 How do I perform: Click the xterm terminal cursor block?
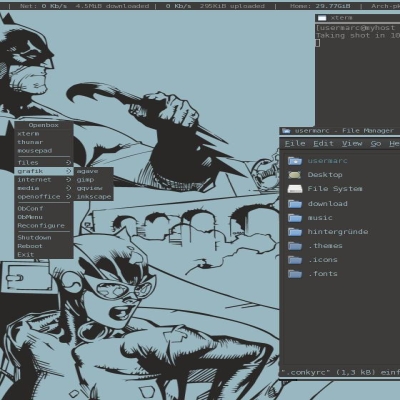tap(318, 43)
